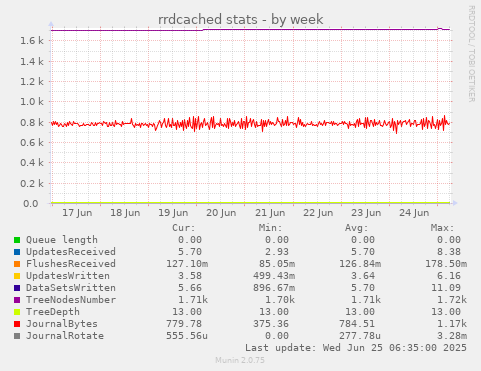Click the '18 Jun' x-axis date label
The image size is (481, 371).
(x=125, y=213)
